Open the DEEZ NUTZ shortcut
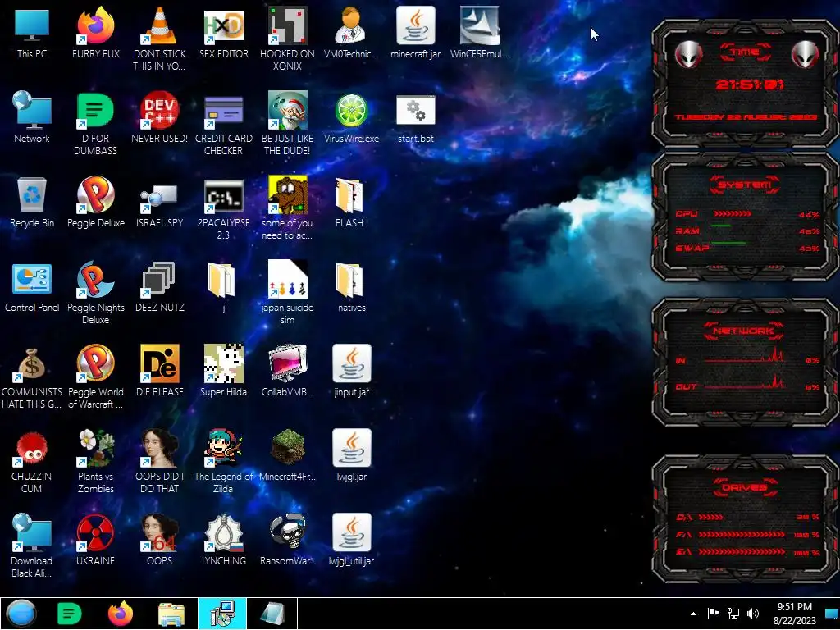The width and height of the screenshot is (840, 630). click(159, 286)
